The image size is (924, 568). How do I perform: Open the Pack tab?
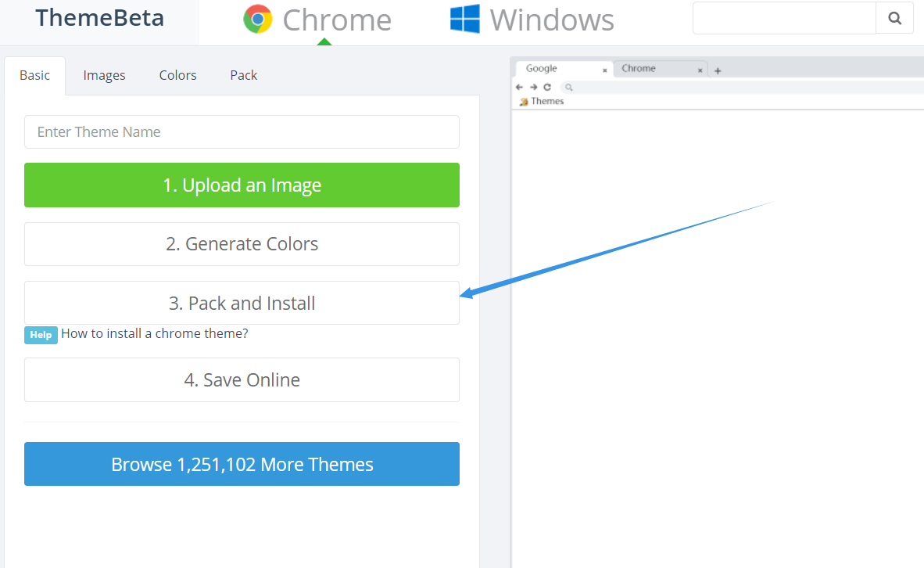pyautogui.click(x=243, y=75)
